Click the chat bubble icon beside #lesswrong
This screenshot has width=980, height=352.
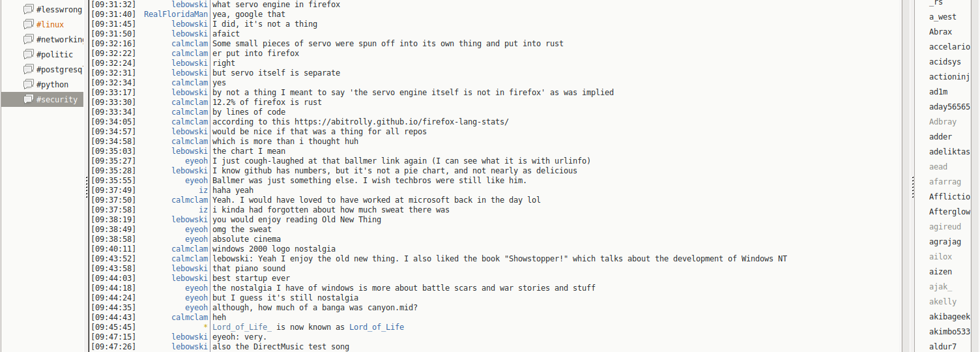28,10
